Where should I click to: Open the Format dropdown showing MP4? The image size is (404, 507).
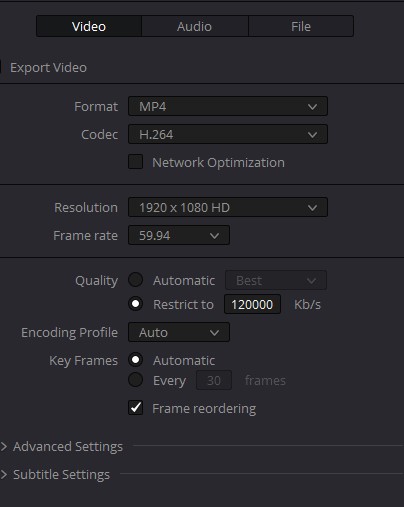(x=228, y=107)
